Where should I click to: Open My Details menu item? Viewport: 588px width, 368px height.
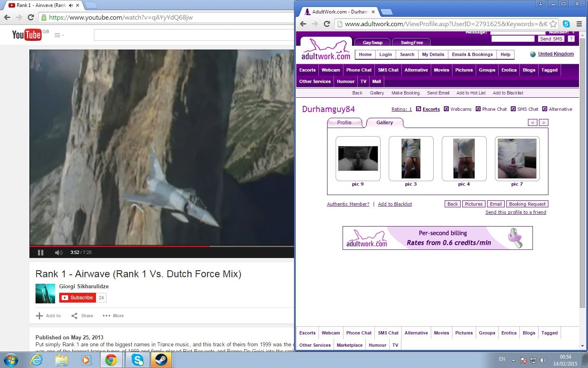[433, 54]
